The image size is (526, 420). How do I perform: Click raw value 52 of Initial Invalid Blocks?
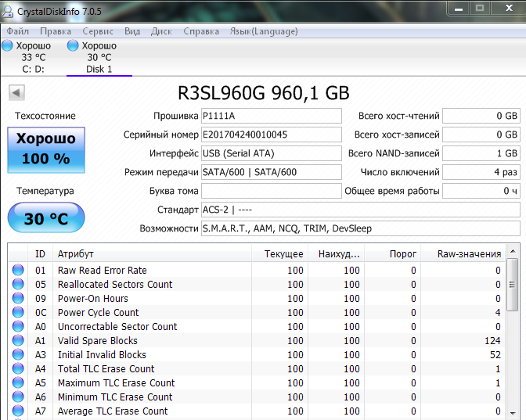[495, 354]
